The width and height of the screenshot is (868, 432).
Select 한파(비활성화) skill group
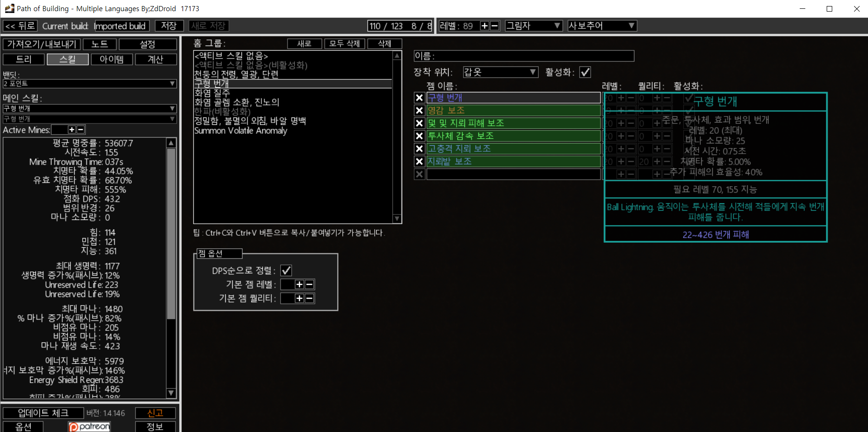click(x=293, y=111)
